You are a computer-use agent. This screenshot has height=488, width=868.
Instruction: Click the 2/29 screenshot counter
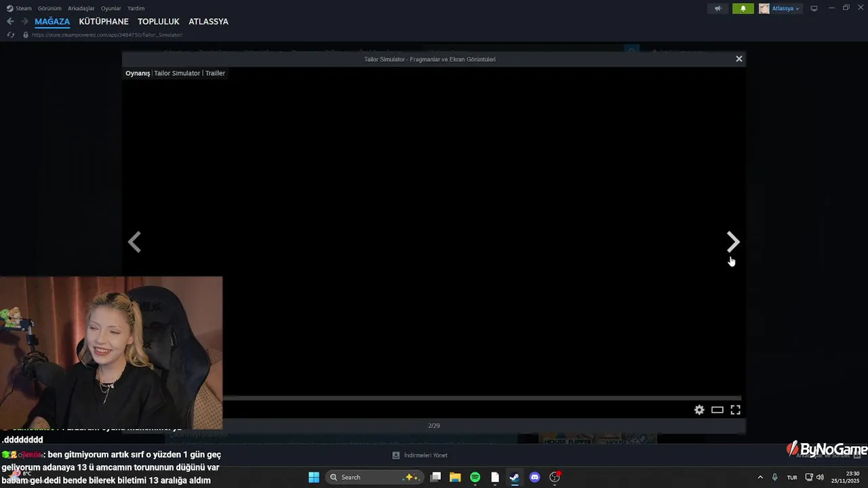(434, 426)
